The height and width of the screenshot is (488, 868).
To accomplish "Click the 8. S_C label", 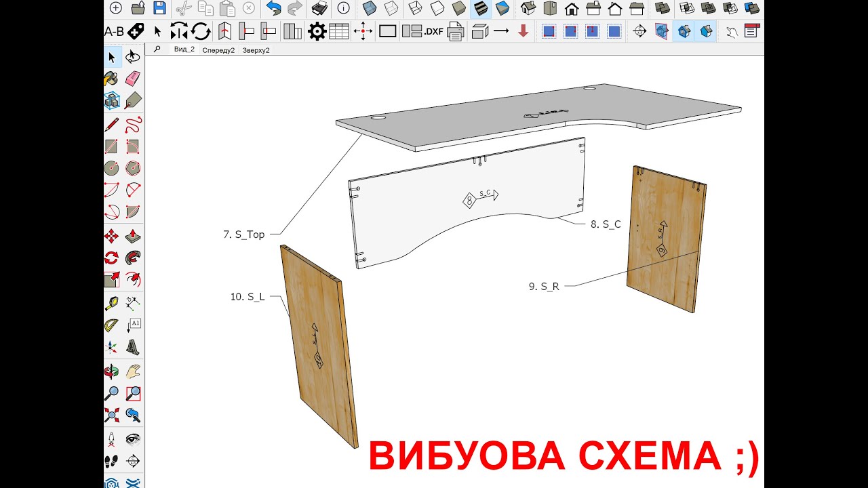I will (x=606, y=224).
